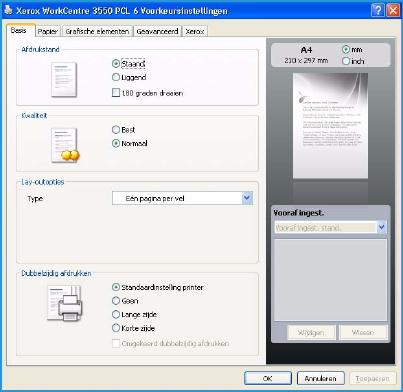Click the A4 page preview thumbnail
403x392 pixels.
click(330, 126)
